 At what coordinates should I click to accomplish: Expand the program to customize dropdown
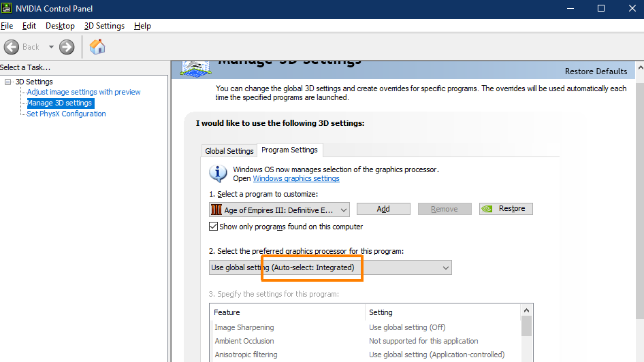coord(279,210)
